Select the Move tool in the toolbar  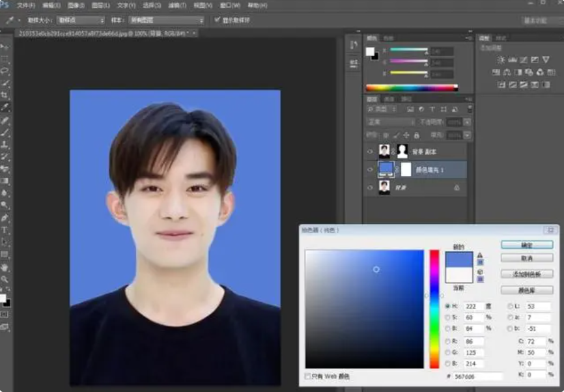tap(5, 47)
